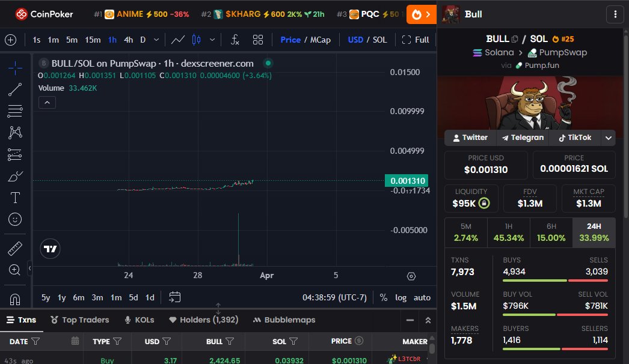Select the 24H stats tab
This screenshot has height=364, width=629.
click(594, 232)
